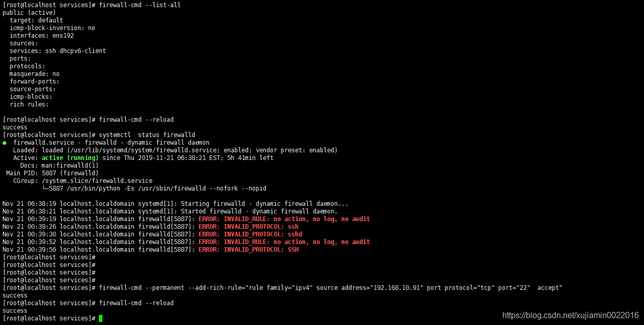Click the 'services: ssh dhcpv6-client' line

point(58,51)
